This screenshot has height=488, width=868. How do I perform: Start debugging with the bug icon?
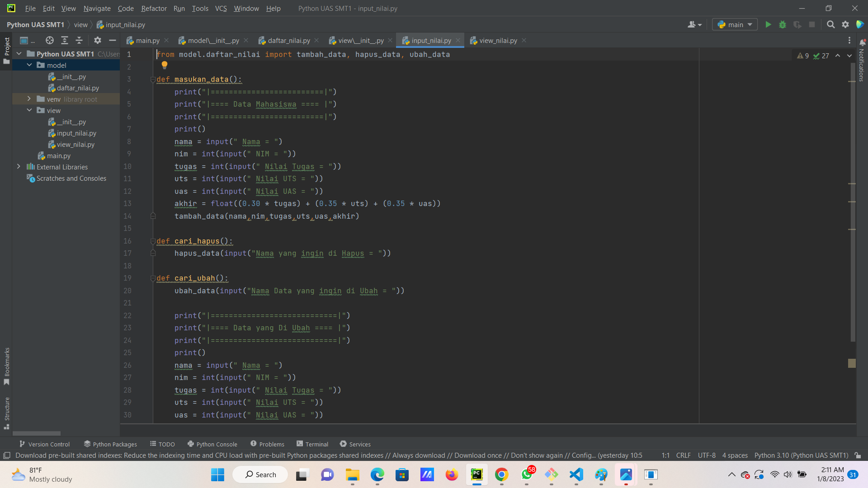pos(783,24)
